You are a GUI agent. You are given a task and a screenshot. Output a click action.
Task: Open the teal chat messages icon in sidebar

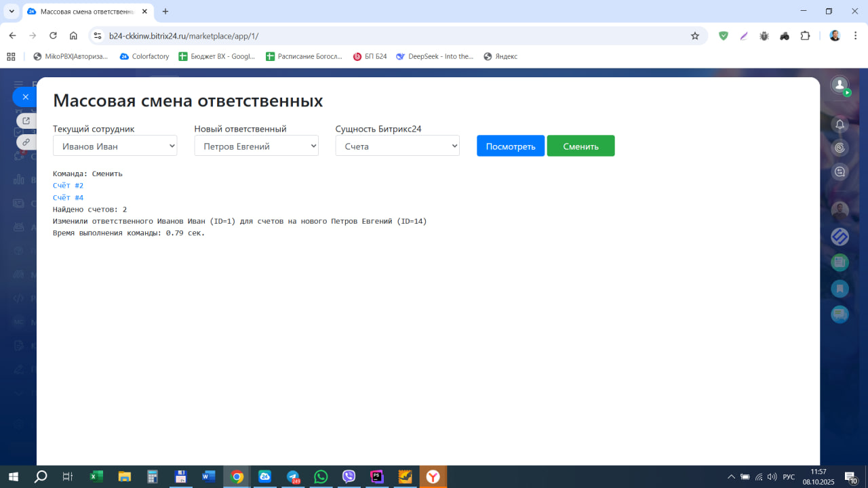tap(840, 314)
